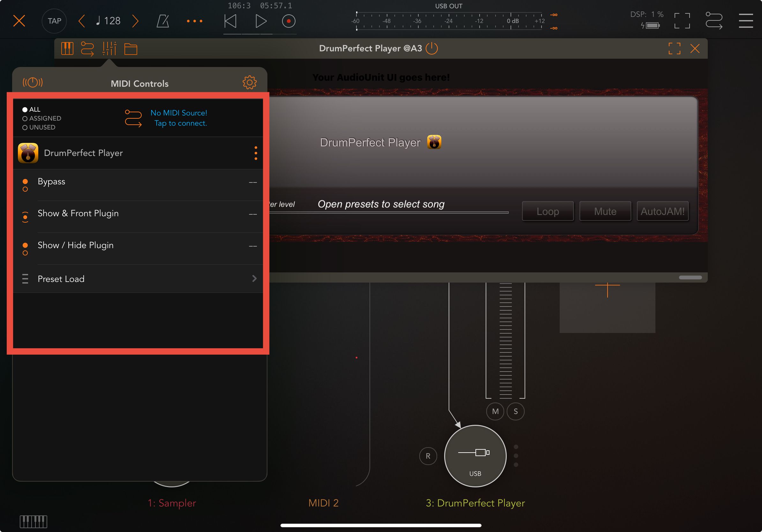Select the ASSIGNED filter radio option
762x532 pixels.
pos(42,118)
